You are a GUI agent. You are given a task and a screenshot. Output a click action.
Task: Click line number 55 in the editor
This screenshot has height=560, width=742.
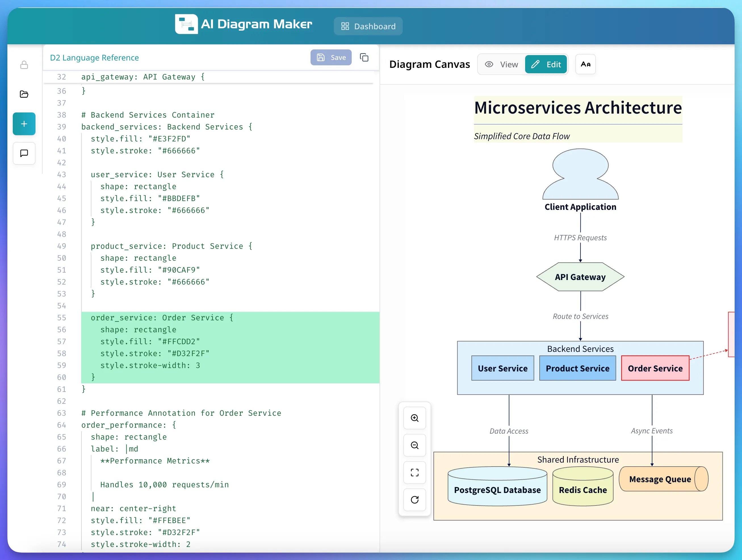point(61,317)
